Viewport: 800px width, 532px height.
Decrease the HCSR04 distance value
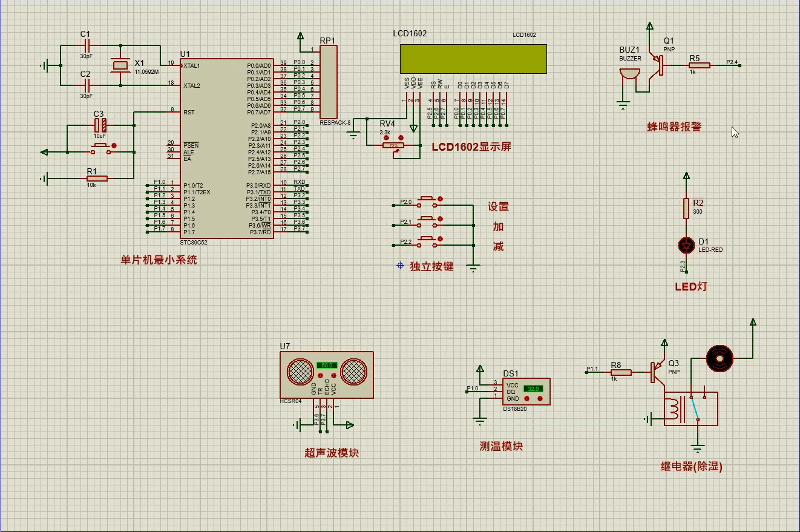321,375
